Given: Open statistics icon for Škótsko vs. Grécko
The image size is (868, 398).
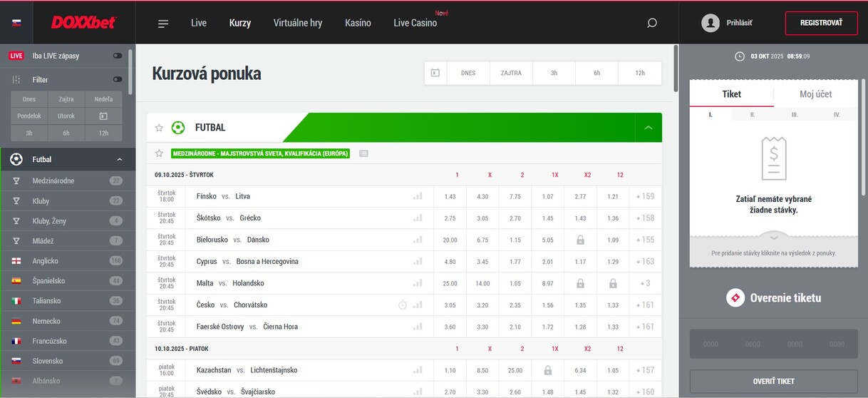Looking at the screenshot, I should [418, 218].
